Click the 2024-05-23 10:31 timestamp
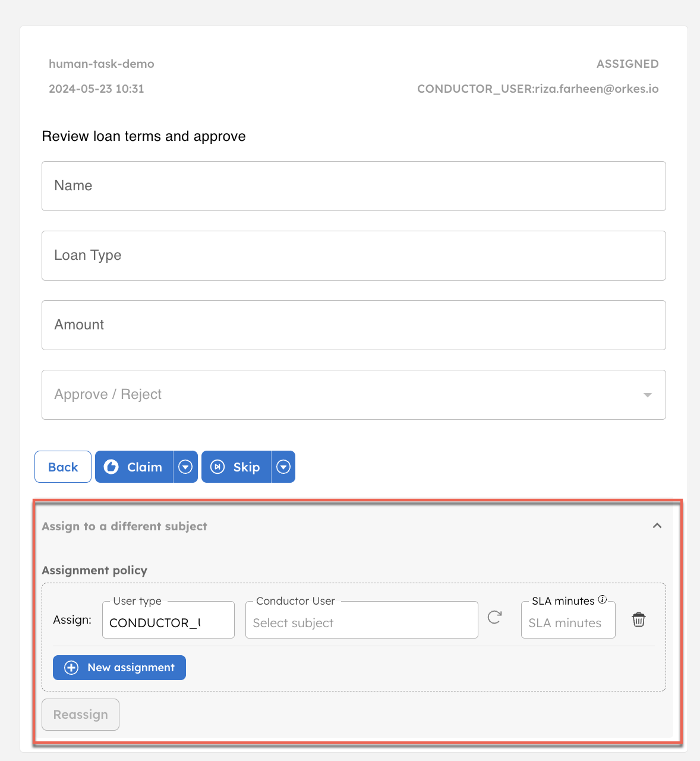Viewport: 700px width, 761px height. 96,89
